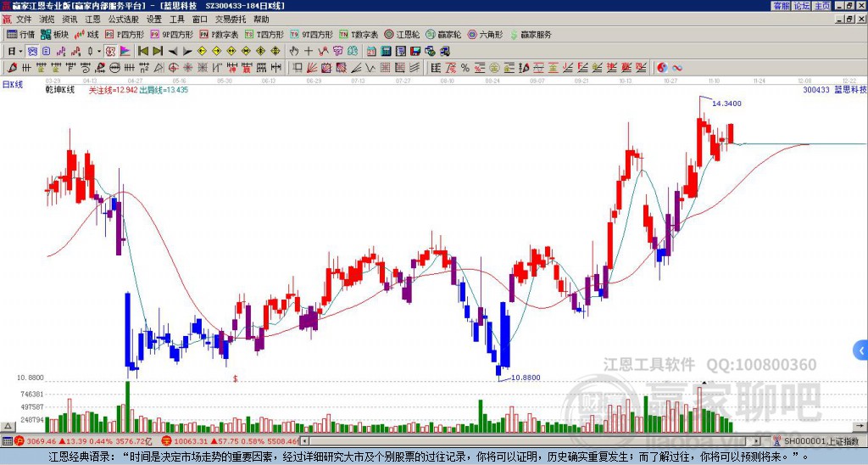Click the 客服 button in title bar

click(x=781, y=6)
